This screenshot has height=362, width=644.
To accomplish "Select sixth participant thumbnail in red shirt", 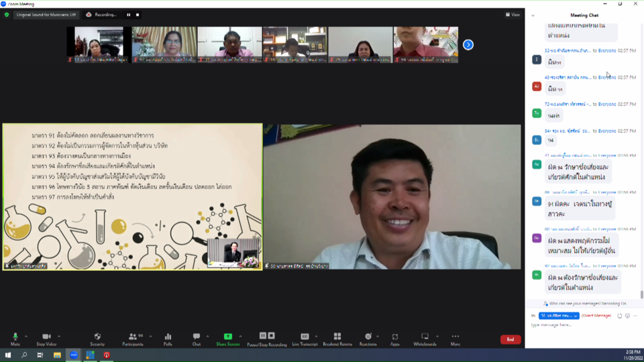I will pyautogui.click(x=425, y=45).
